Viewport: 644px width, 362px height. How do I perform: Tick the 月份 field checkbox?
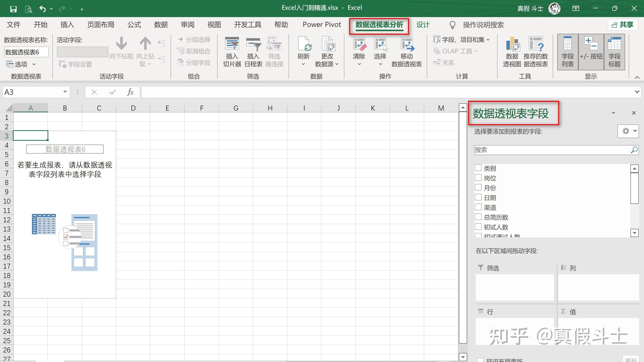click(478, 188)
